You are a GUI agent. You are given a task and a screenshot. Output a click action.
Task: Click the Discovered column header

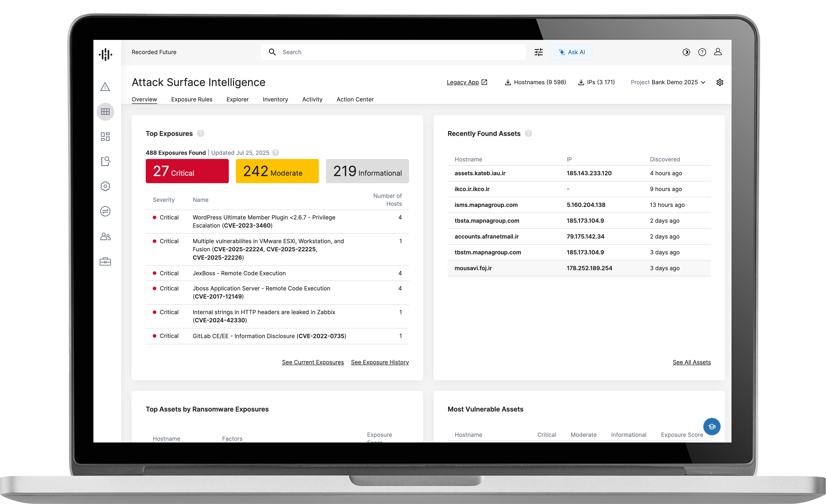[665, 159]
